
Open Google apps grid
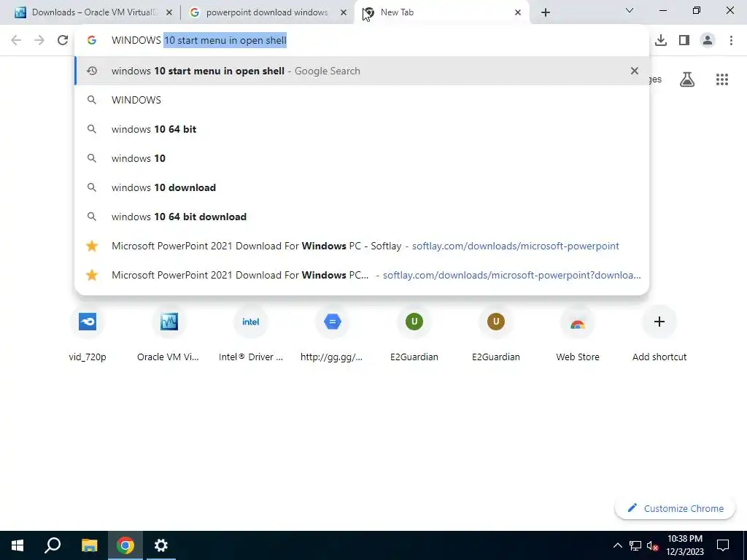[x=722, y=79]
